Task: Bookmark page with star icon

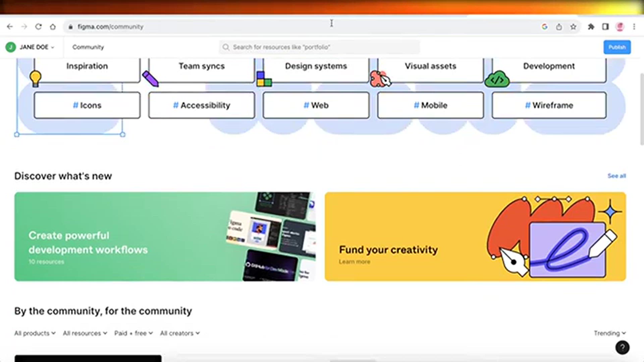Action: [x=573, y=27]
